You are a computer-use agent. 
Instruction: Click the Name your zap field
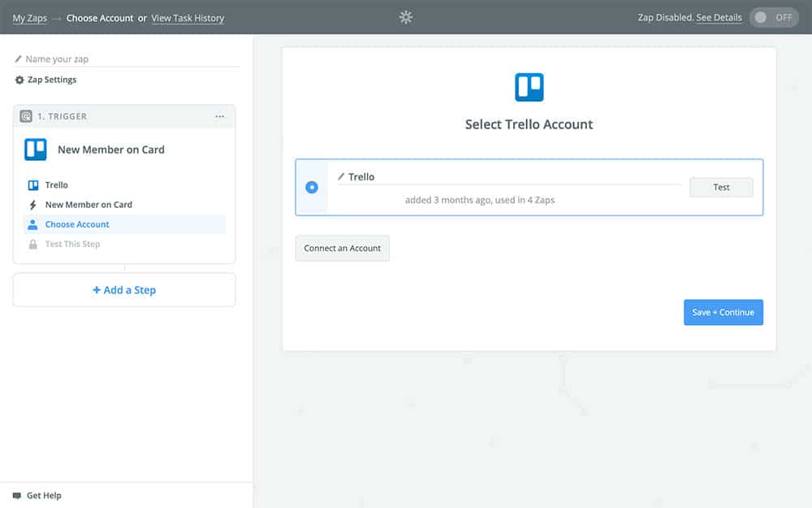(x=130, y=59)
